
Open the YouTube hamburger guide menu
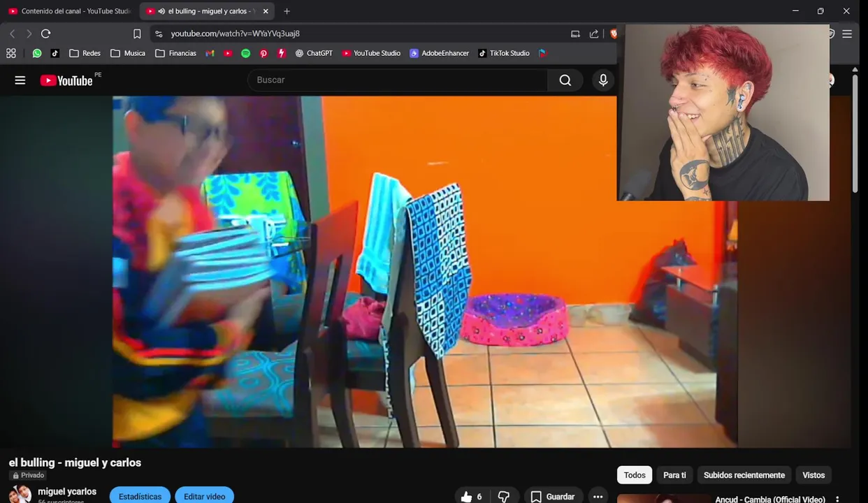coord(20,80)
